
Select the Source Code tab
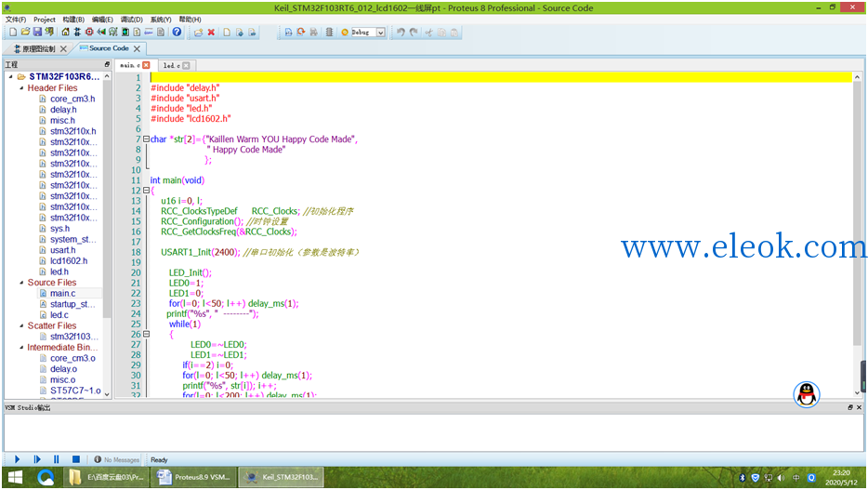coord(109,48)
